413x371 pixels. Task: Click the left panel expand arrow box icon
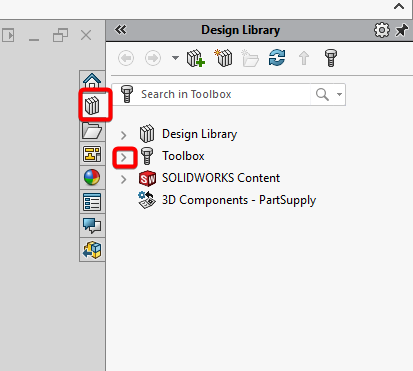[8, 35]
